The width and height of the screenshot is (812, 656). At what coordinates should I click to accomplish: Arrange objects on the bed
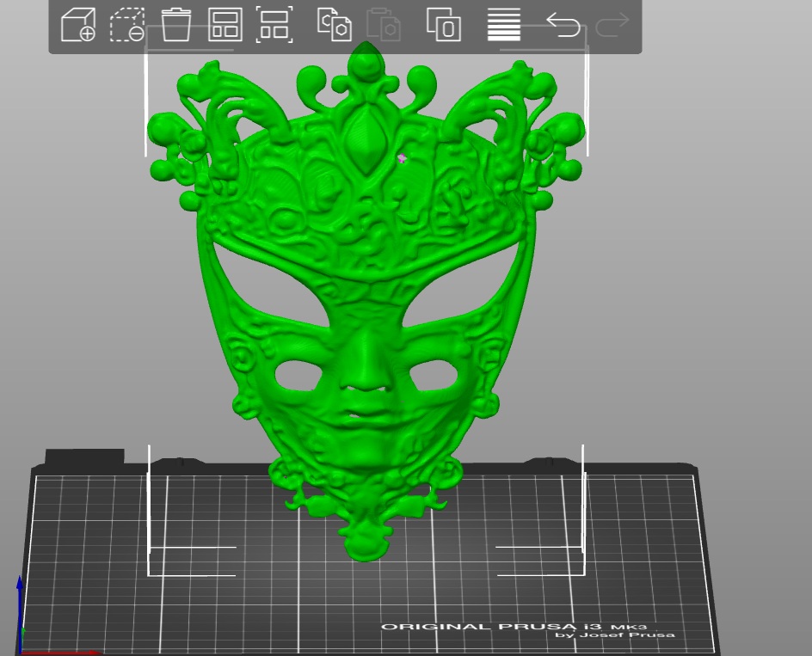[x=225, y=24]
